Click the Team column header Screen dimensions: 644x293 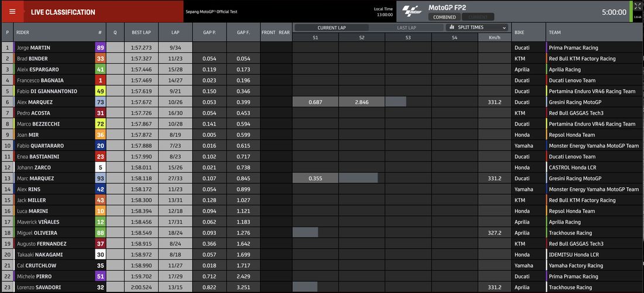click(594, 32)
